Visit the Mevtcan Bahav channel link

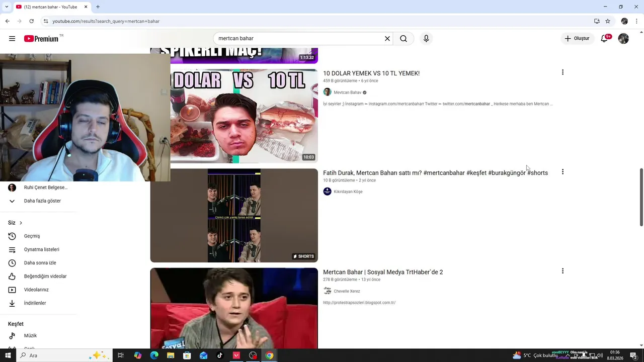point(347,93)
